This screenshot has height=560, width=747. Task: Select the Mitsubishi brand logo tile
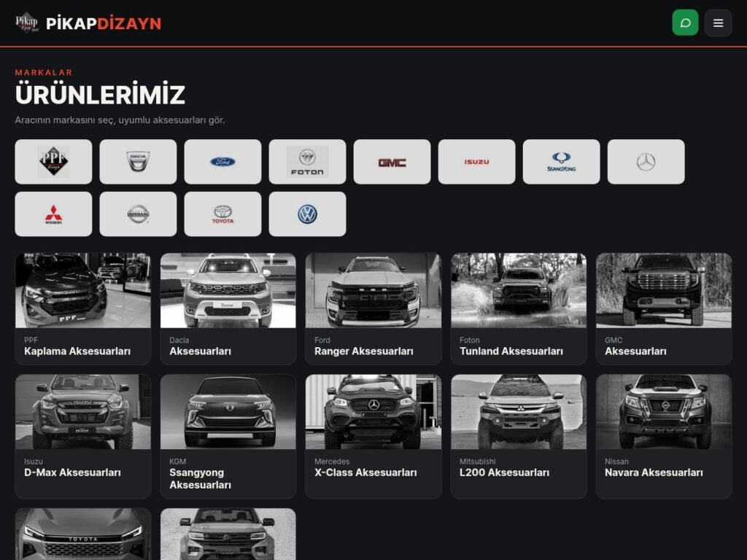pos(53,214)
